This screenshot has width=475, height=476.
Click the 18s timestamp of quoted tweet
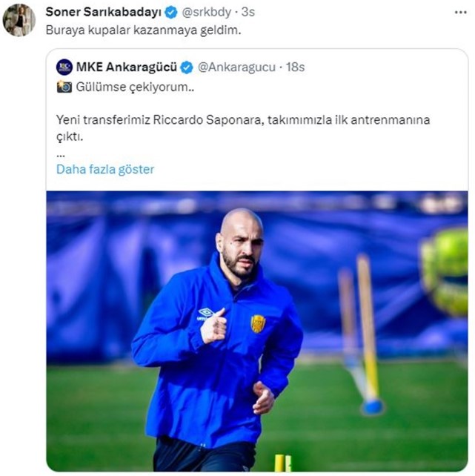(x=295, y=67)
